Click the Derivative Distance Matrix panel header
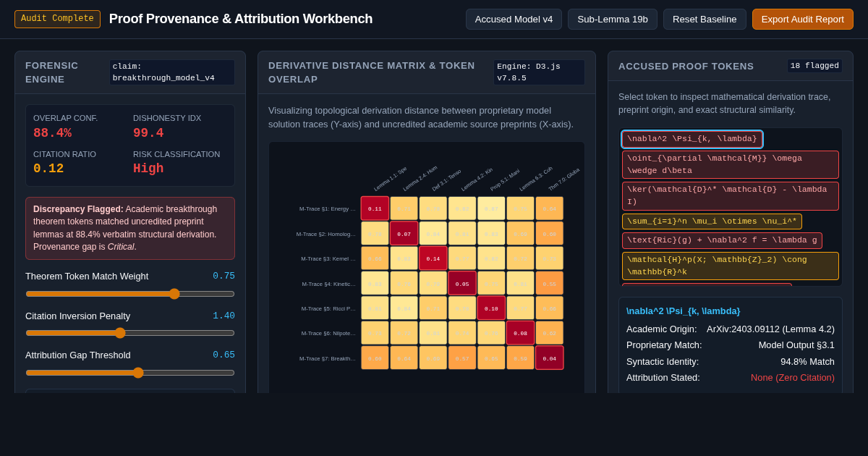The width and height of the screenshot is (868, 456). (427, 72)
